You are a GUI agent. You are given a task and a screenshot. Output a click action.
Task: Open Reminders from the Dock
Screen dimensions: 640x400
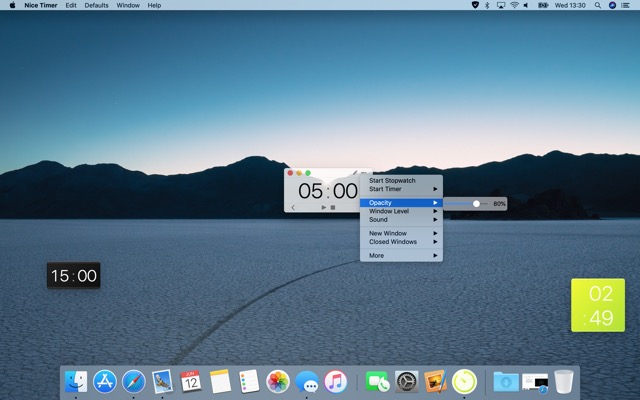click(x=249, y=382)
